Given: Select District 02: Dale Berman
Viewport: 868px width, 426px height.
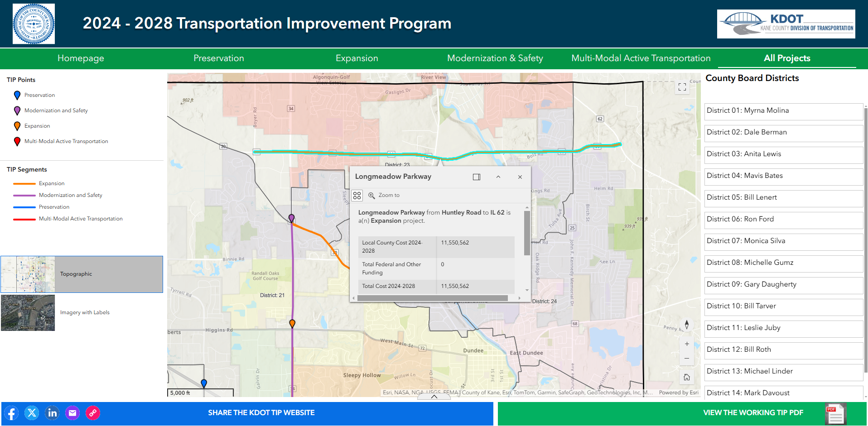Looking at the screenshot, I should pyautogui.click(x=783, y=133).
